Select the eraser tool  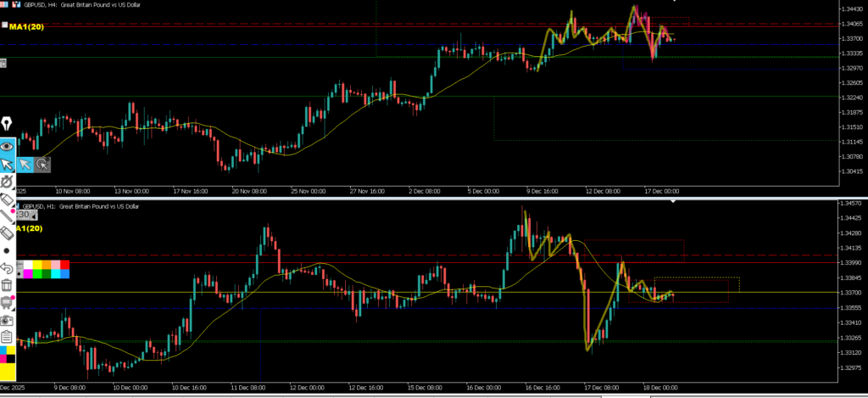pos(8,233)
